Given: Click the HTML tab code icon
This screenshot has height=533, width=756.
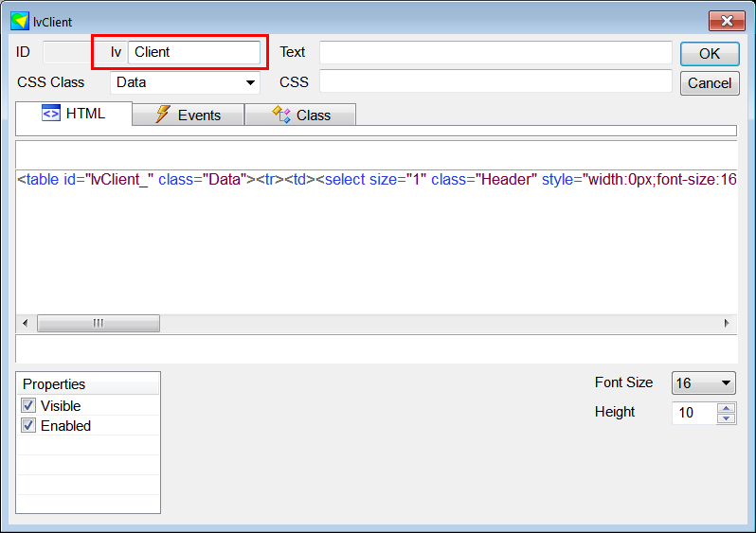Looking at the screenshot, I should point(50,113).
